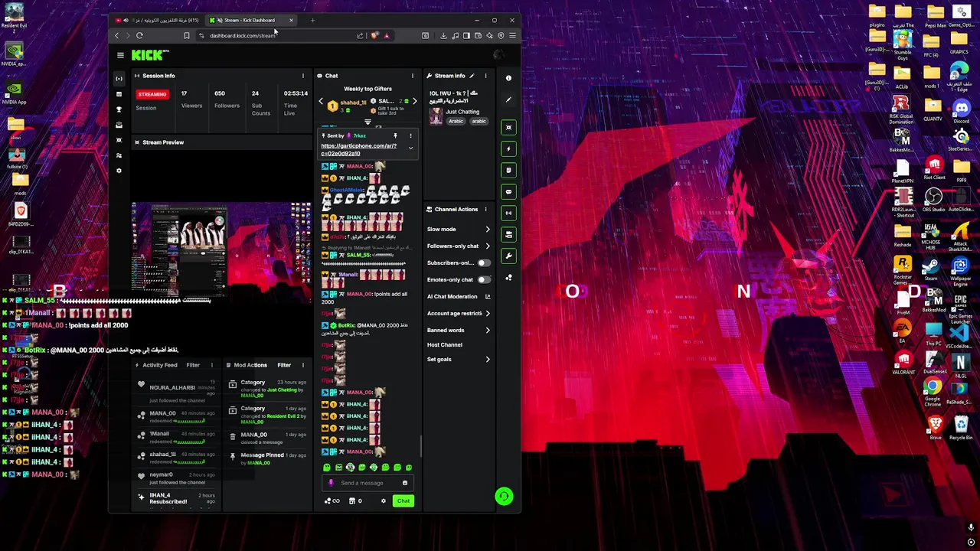The image size is (980, 551).
Task: Toggle the Stream Preview widget button
Action: click(508, 127)
